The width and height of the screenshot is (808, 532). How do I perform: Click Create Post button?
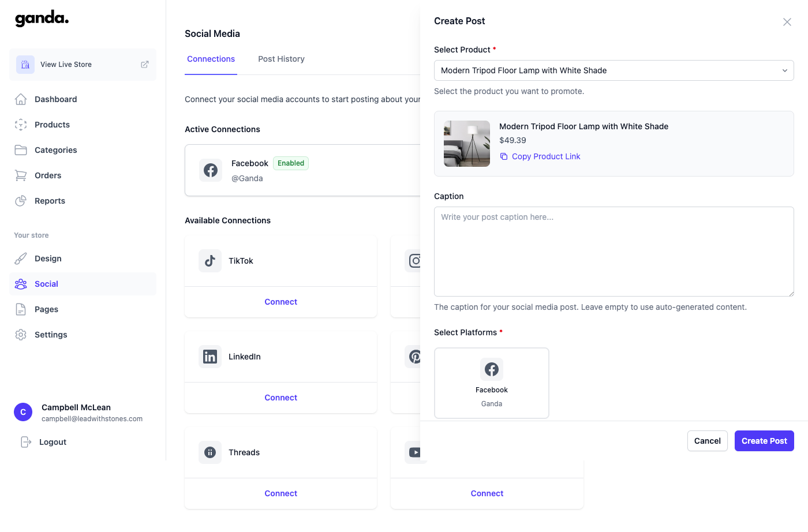click(764, 440)
